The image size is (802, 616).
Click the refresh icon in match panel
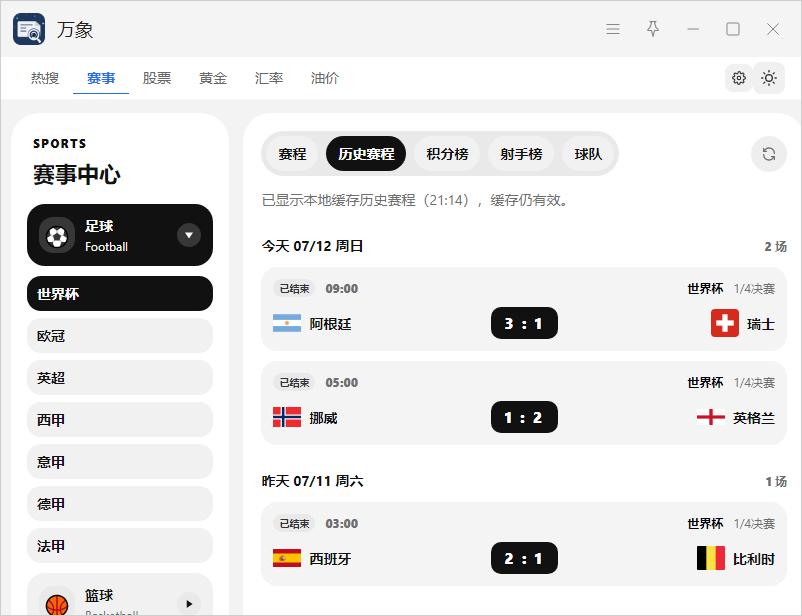coord(768,154)
